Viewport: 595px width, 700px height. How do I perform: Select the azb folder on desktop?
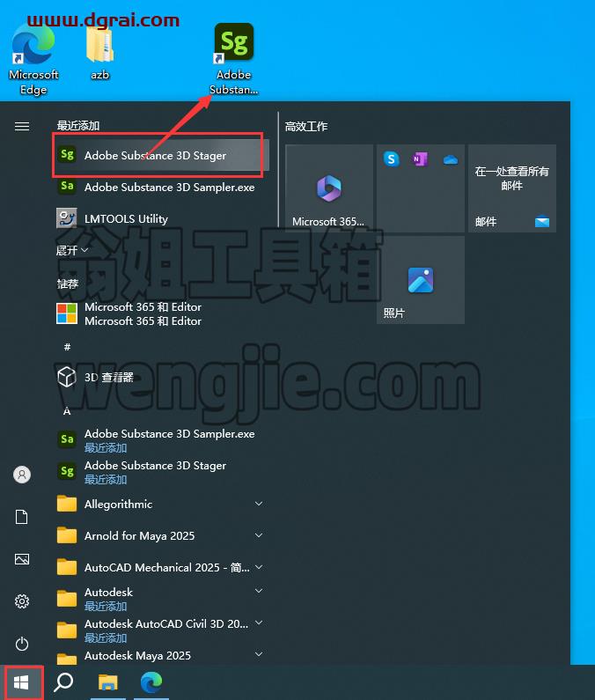pos(100,53)
